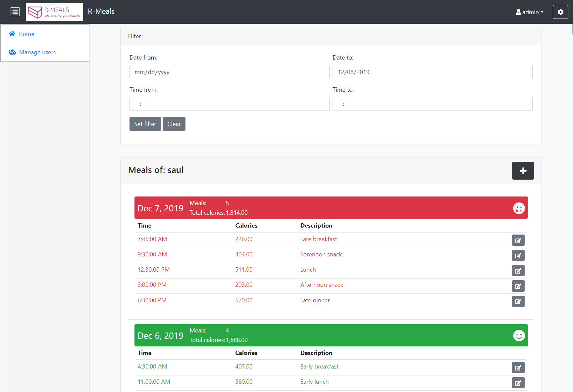
Task: Edit the Late breakfast meal
Action: click(518, 240)
